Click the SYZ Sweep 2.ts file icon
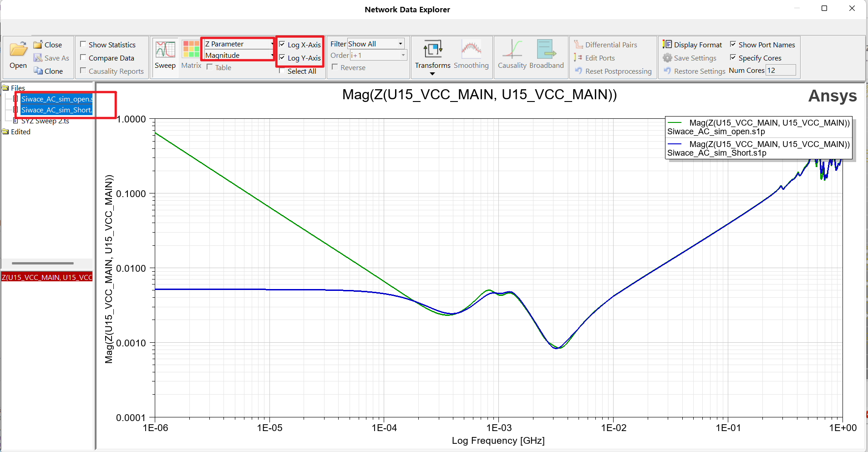 [x=16, y=121]
